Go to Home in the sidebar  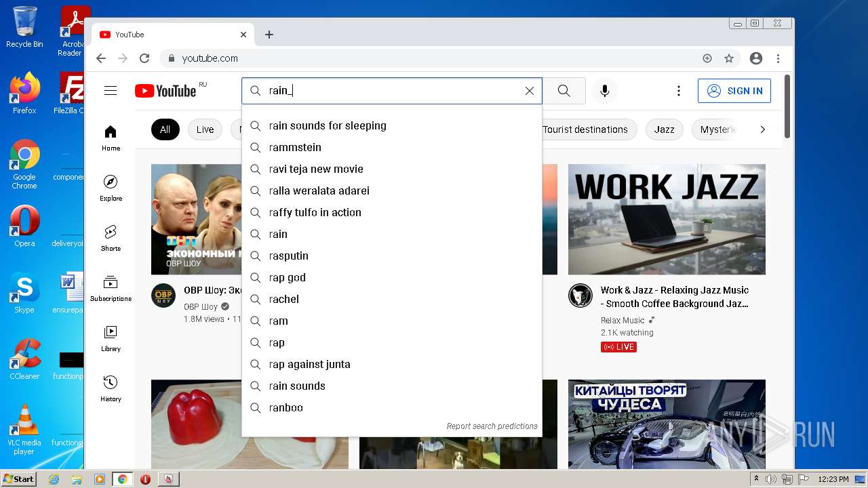(111, 138)
